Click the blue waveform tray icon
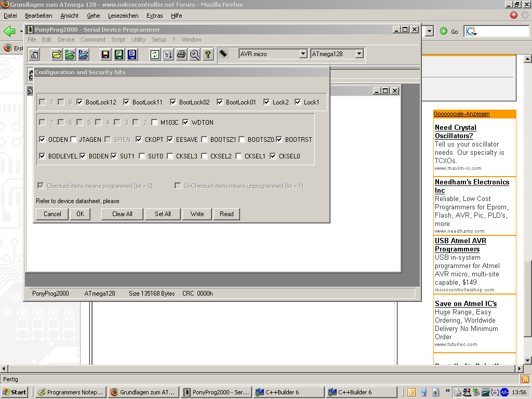Screen dimensions: 532x399 coord(504,392)
